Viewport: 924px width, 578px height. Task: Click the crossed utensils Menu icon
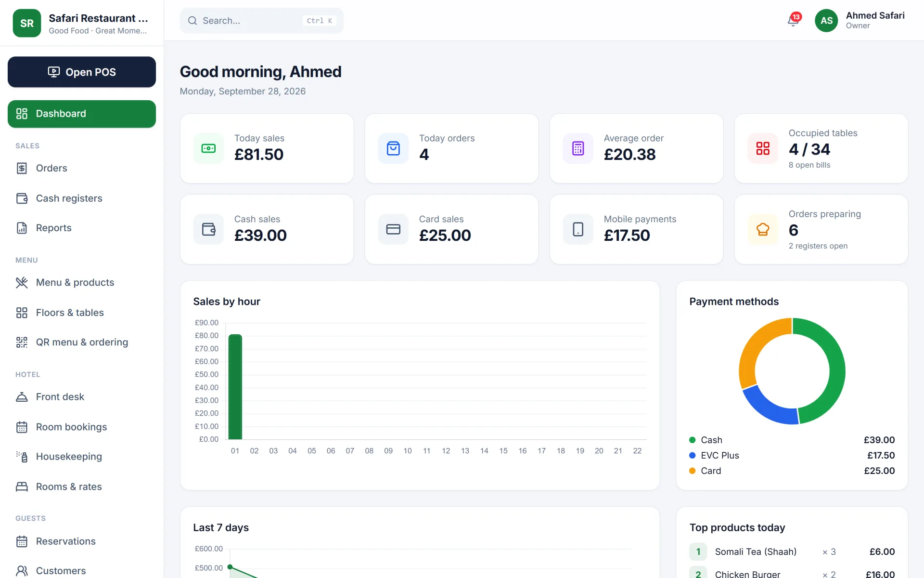(x=22, y=283)
